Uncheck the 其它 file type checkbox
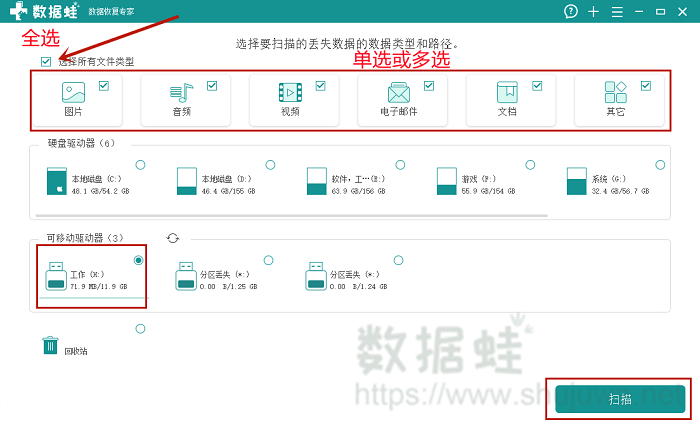Viewport: 700px width, 427px height. click(x=646, y=86)
